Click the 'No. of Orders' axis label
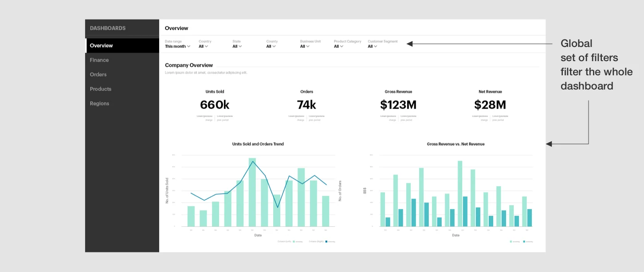This screenshot has width=644, height=272. click(340, 191)
